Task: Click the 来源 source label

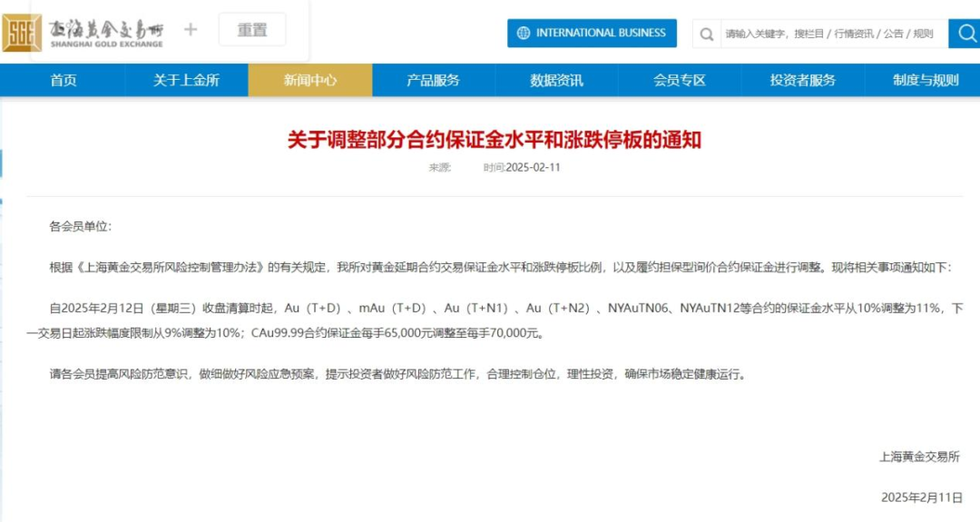Action: pyautogui.click(x=439, y=168)
